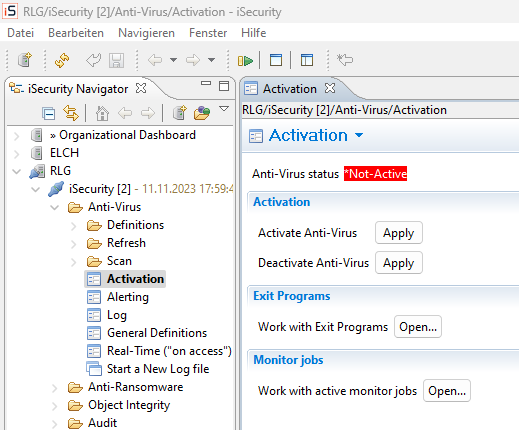519x430 pixels.
Task: Click the RLG/iSecurity [2]/Anti-Virus/Activation path text
Action: coord(344,110)
